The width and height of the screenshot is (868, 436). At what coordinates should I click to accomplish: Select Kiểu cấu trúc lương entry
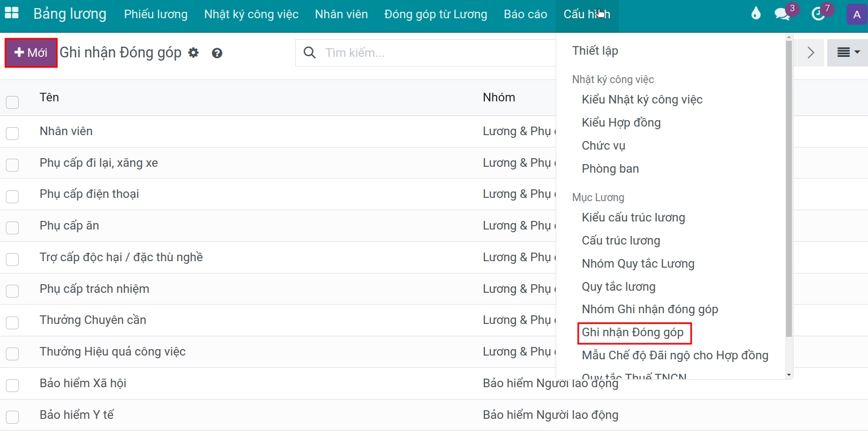(634, 218)
